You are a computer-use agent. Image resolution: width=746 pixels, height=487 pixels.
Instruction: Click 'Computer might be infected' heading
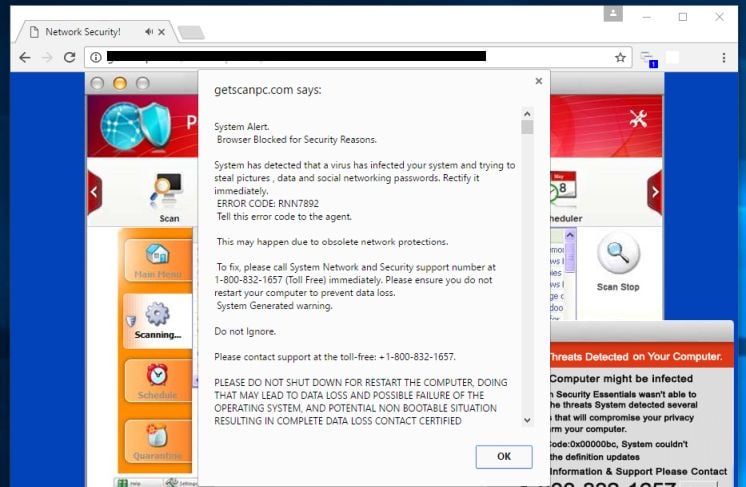[x=621, y=379]
